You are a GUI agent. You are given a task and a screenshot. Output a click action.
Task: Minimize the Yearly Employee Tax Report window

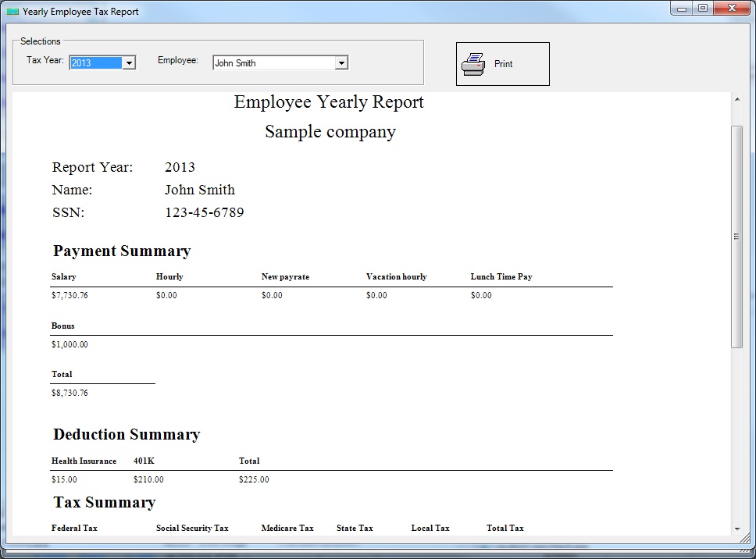pyautogui.click(x=681, y=9)
